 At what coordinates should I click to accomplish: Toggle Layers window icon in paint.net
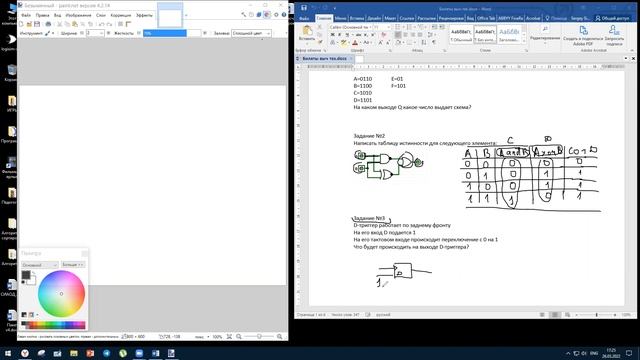tap(259, 15)
